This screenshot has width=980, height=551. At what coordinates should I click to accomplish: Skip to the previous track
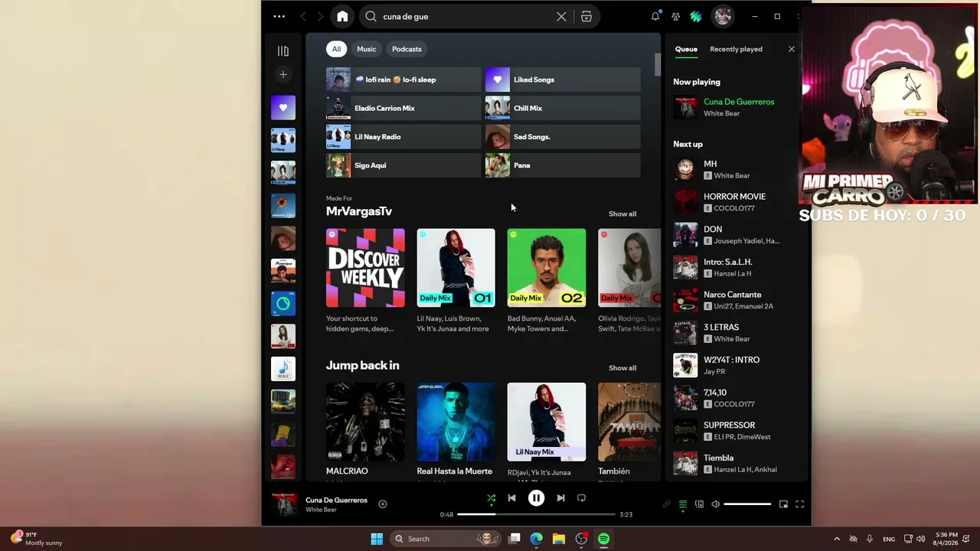coord(511,498)
